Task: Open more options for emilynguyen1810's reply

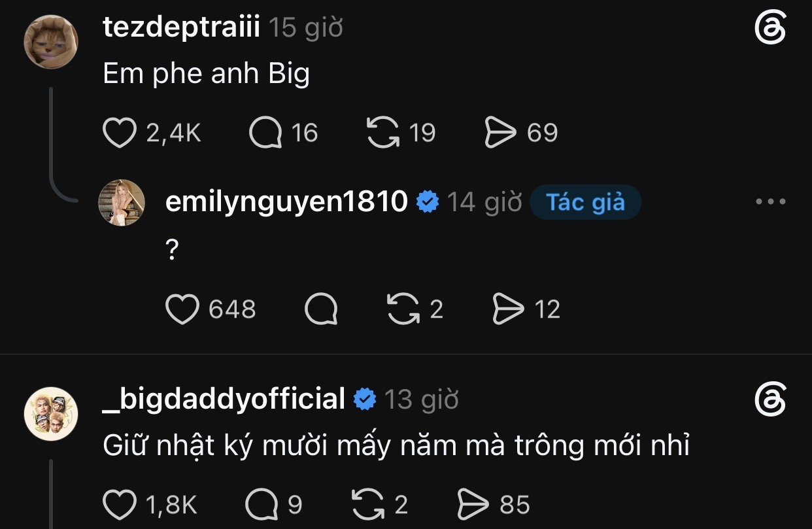Action: point(770,201)
